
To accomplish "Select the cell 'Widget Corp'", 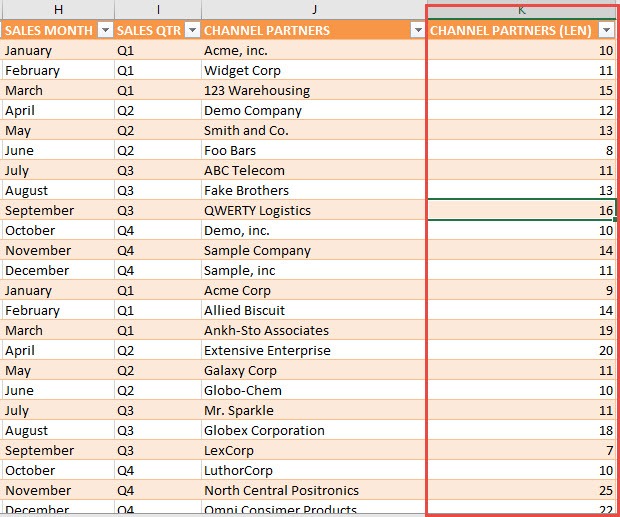I will pos(314,70).
